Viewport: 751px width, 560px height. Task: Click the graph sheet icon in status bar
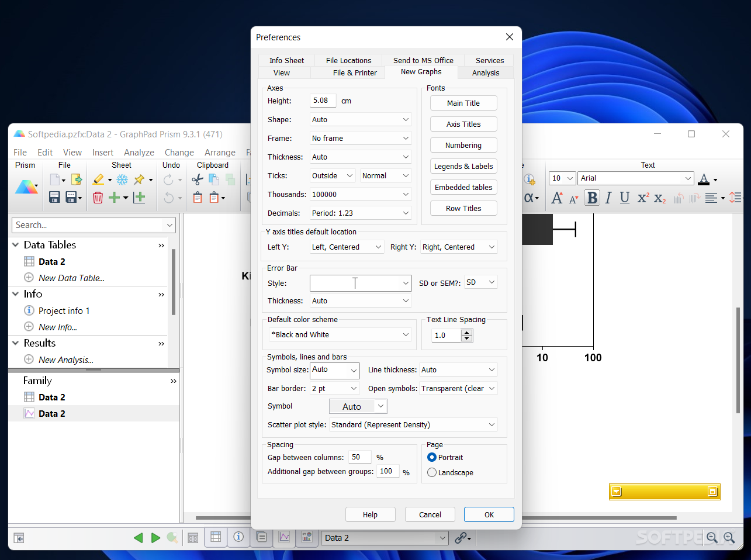(x=284, y=537)
